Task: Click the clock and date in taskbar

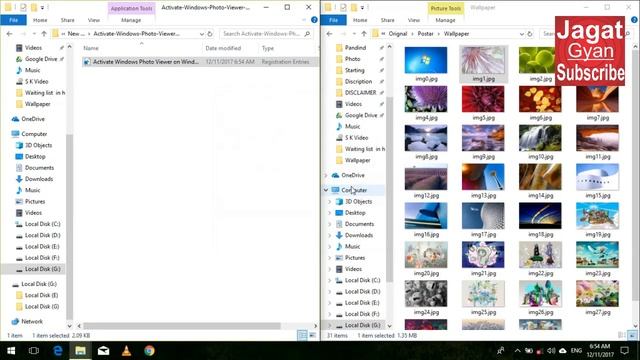Action: coord(600,351)
